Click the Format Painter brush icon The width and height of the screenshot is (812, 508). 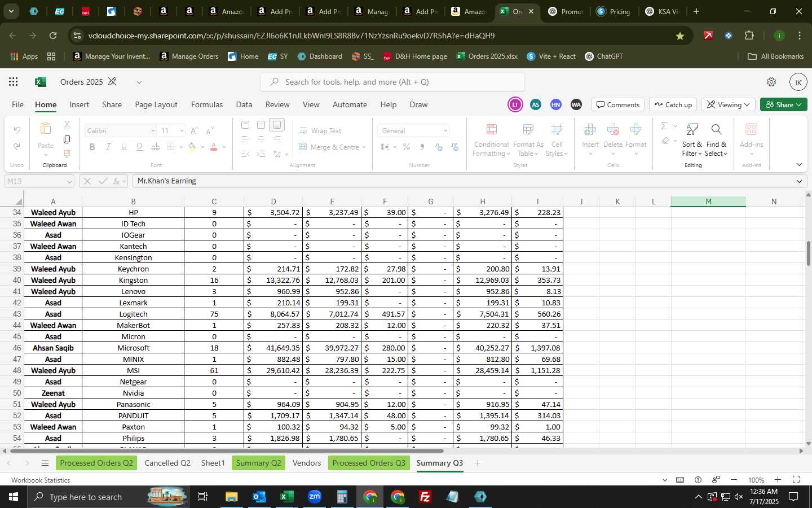pyautogui.click(x=67, y=154)
